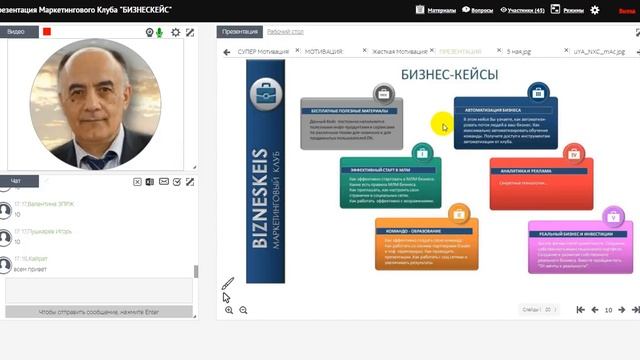The height and width of the screenshot is (360, 640).
Task: Click the purple Реальный бизнес и инвестиции card
Action: (580, 247)
